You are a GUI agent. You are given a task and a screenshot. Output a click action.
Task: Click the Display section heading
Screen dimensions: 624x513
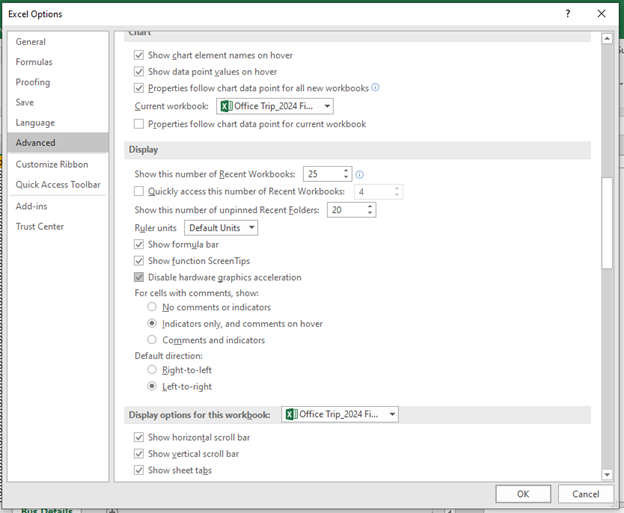pos(143,150)
